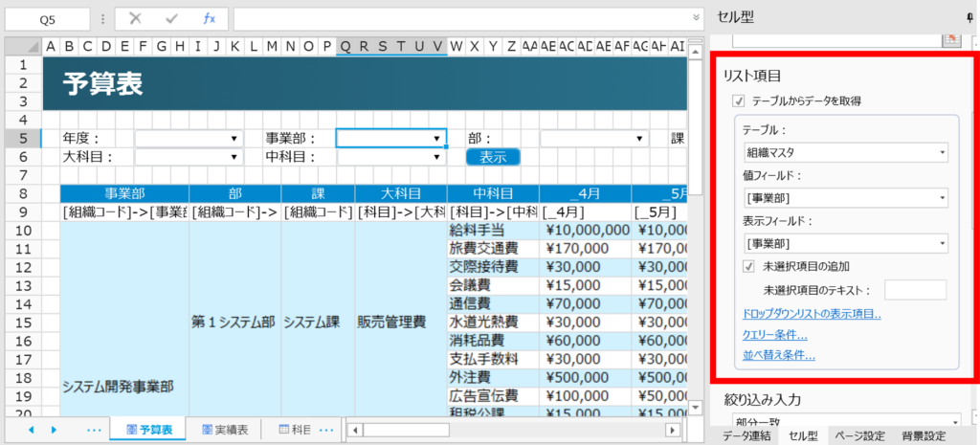Select the 広告宣伝費 cell

coord(493,395)
